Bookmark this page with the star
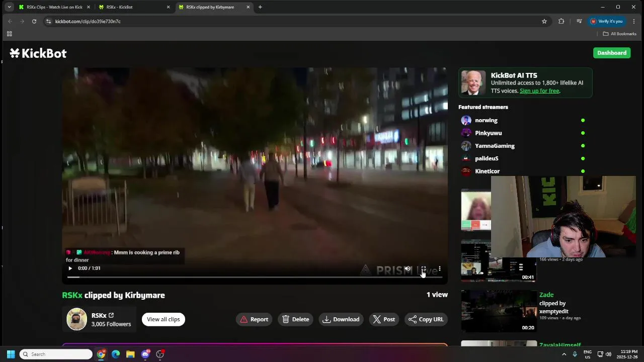The image size is (644, 362). tap(544, 21)
